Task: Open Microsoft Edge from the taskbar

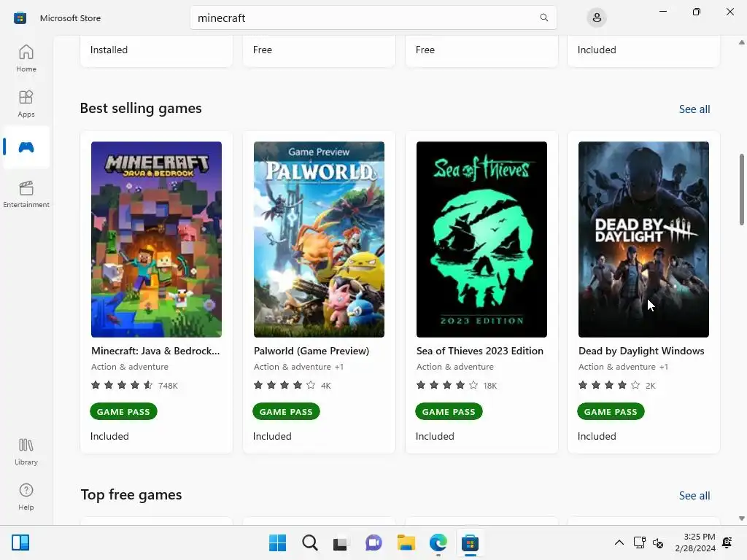Action: [438, 542]
